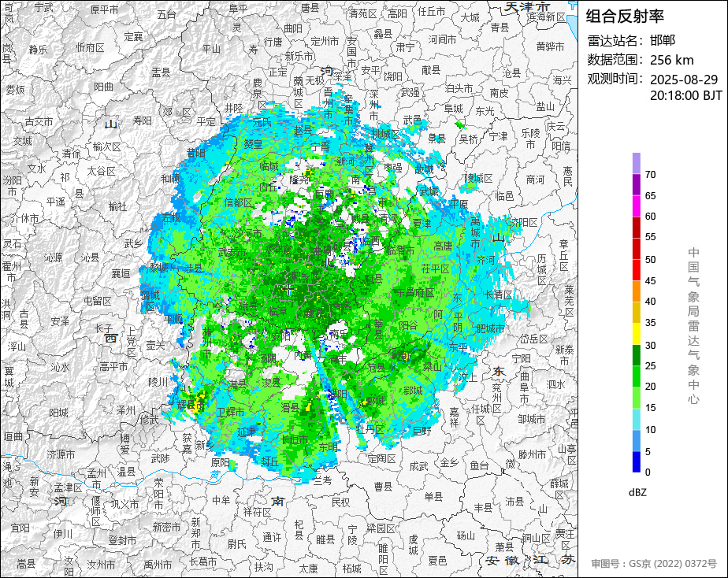Screen dimensions: 728x578
Task: Click the 兰考 map label
Action: pos(321,480)
